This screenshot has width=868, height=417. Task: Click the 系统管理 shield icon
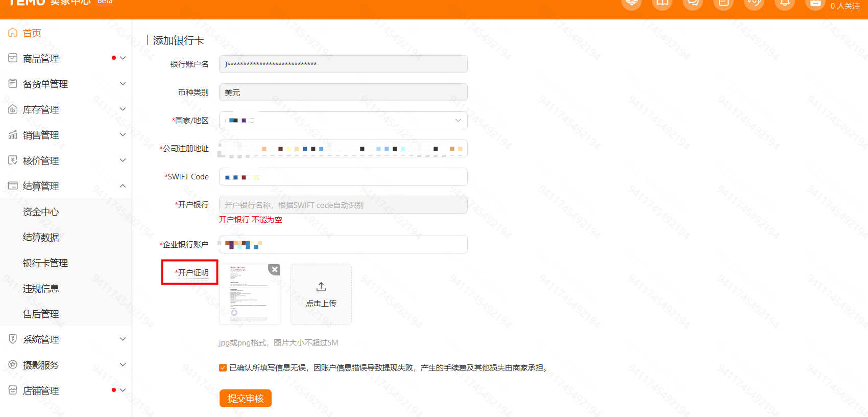coord(13,339)
